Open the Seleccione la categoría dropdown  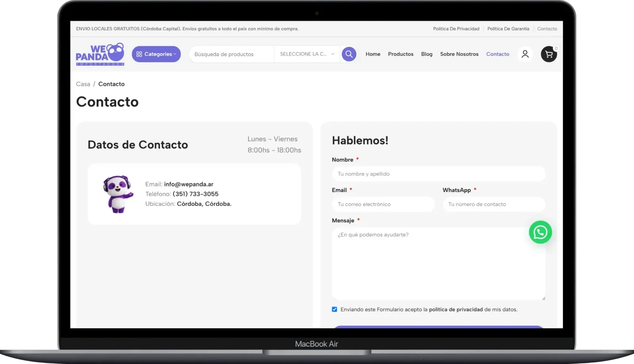307,54
